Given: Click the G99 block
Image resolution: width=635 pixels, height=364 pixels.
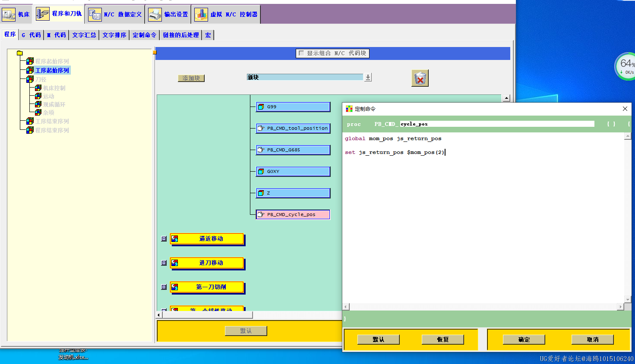Looking at the screenshot, I should 293,107.
